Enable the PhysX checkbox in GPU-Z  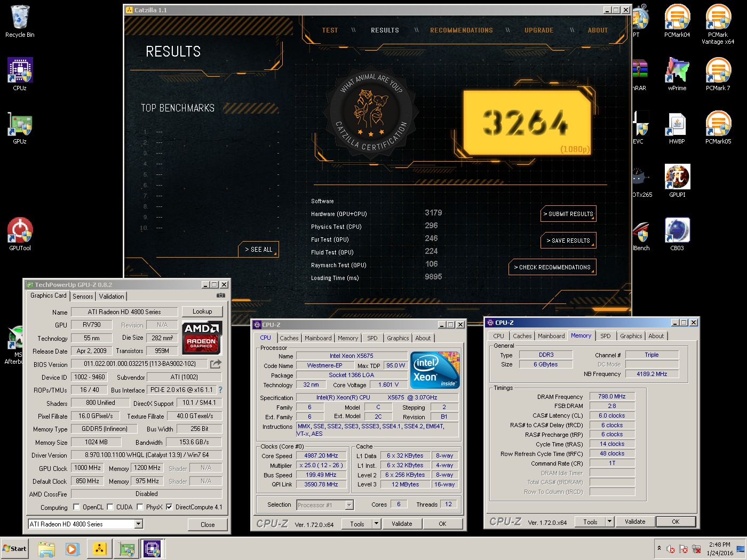pos(140,507)
